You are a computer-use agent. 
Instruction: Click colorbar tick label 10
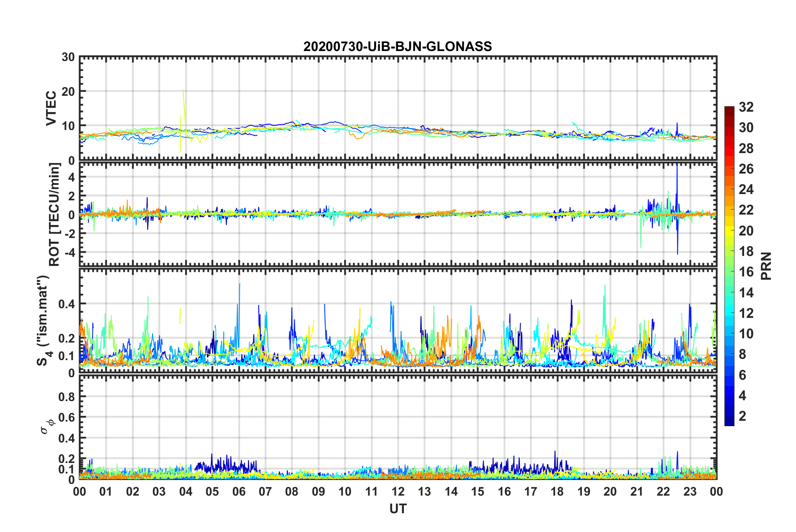coord(746,334)
